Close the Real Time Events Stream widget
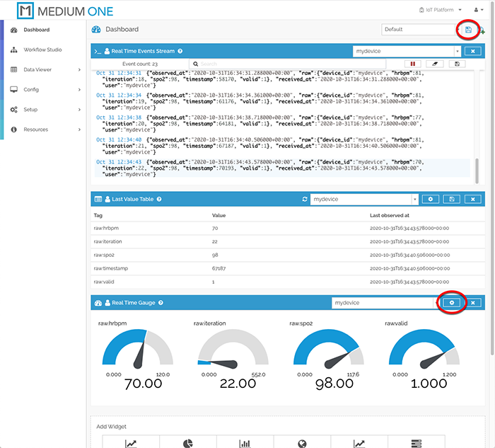 click(474, 52)
